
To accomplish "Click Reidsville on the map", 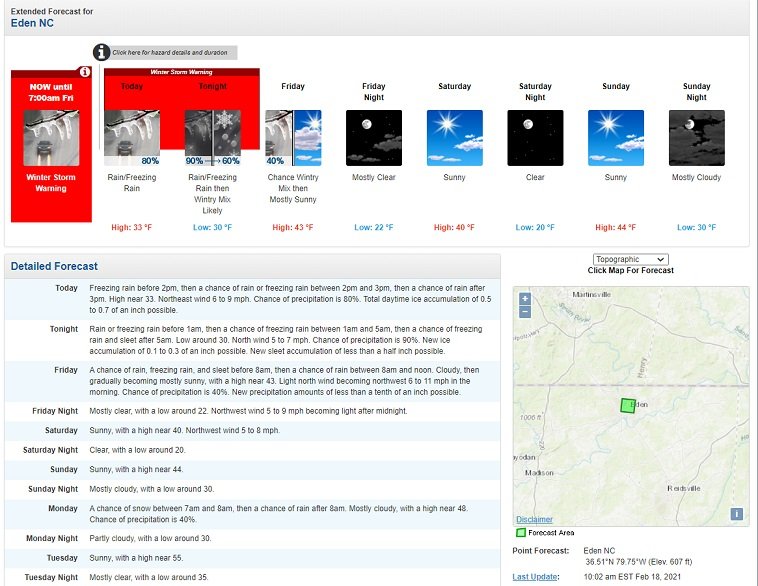I will coord(684,488).
